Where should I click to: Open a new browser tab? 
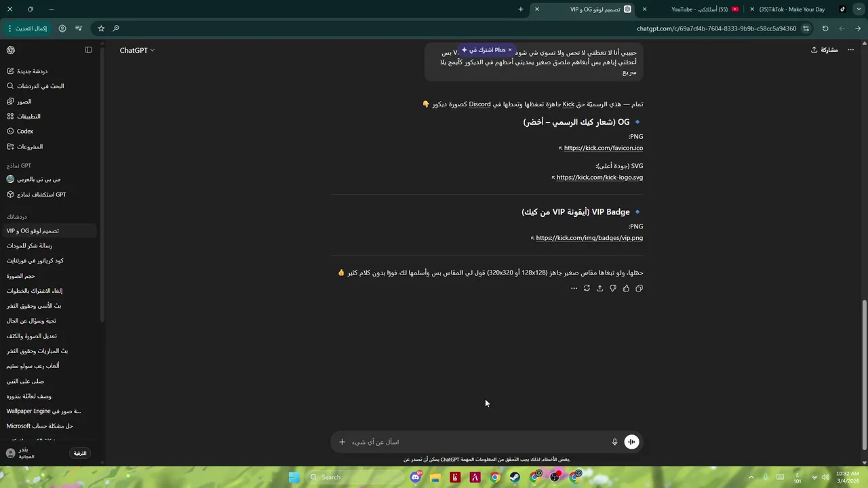521,9
